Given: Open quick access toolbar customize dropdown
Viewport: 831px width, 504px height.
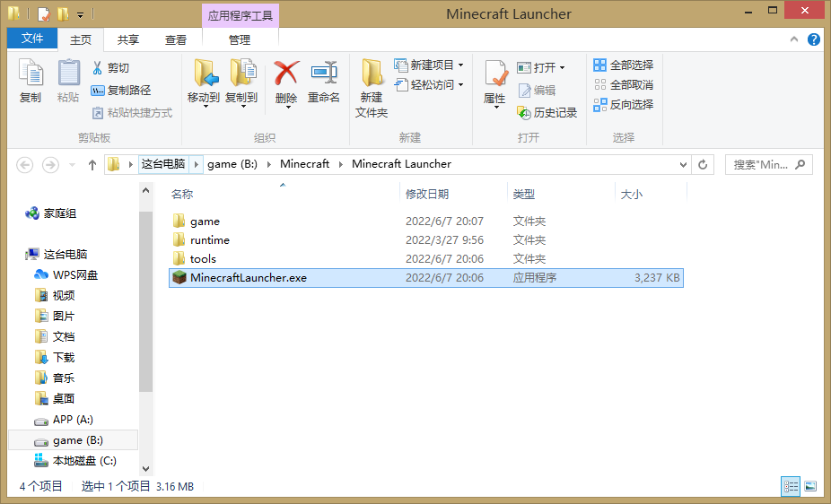Looking at the screenshot, I should (x=80, y=15).
